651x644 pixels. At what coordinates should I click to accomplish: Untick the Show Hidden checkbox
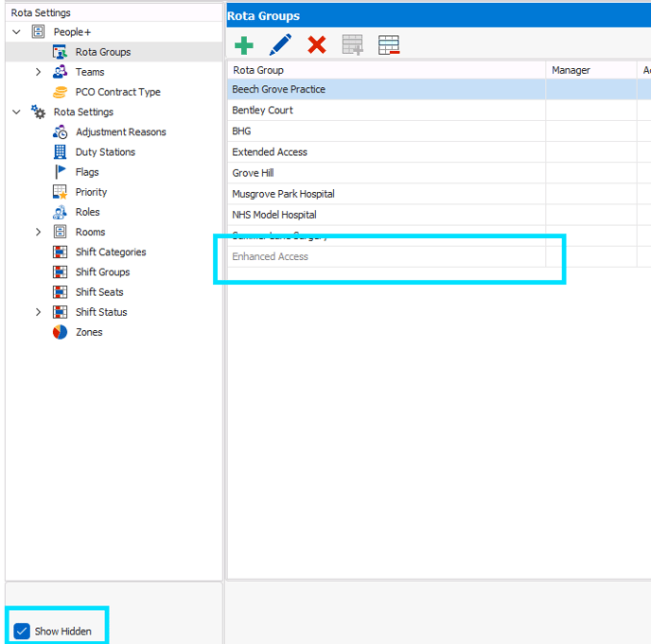23,631
